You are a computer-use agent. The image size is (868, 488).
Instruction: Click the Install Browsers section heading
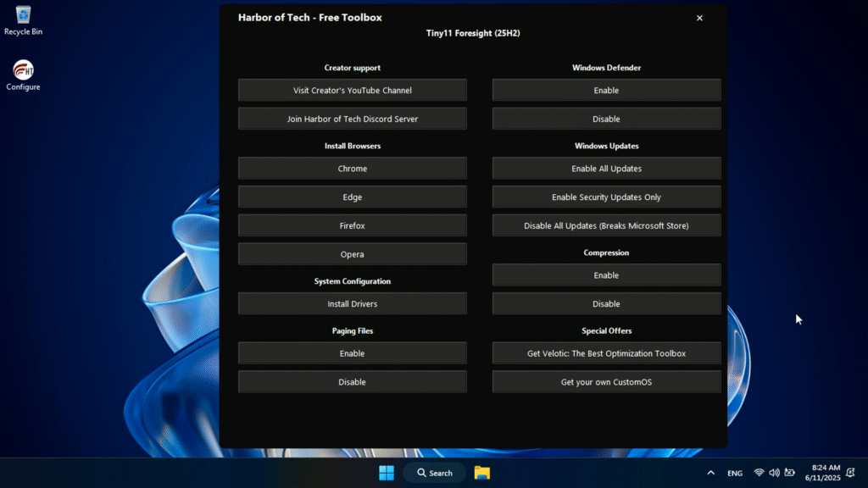353,146
